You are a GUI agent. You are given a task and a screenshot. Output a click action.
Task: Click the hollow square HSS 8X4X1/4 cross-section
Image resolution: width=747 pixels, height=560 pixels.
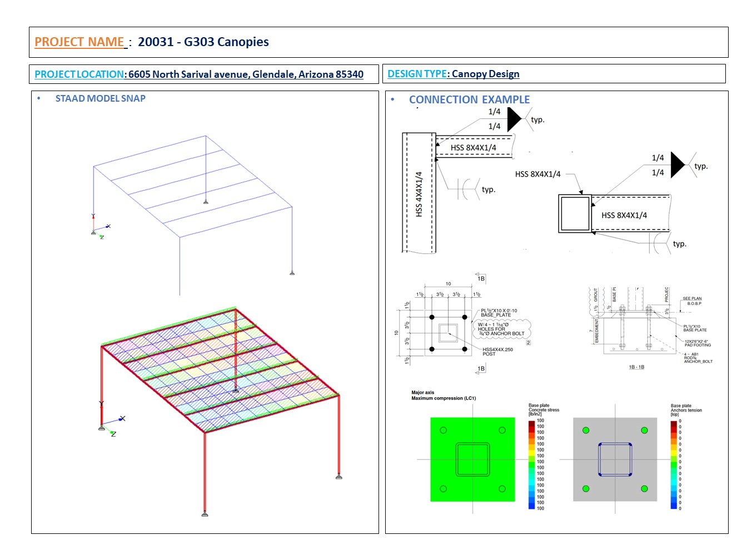(x=575, y=213)
